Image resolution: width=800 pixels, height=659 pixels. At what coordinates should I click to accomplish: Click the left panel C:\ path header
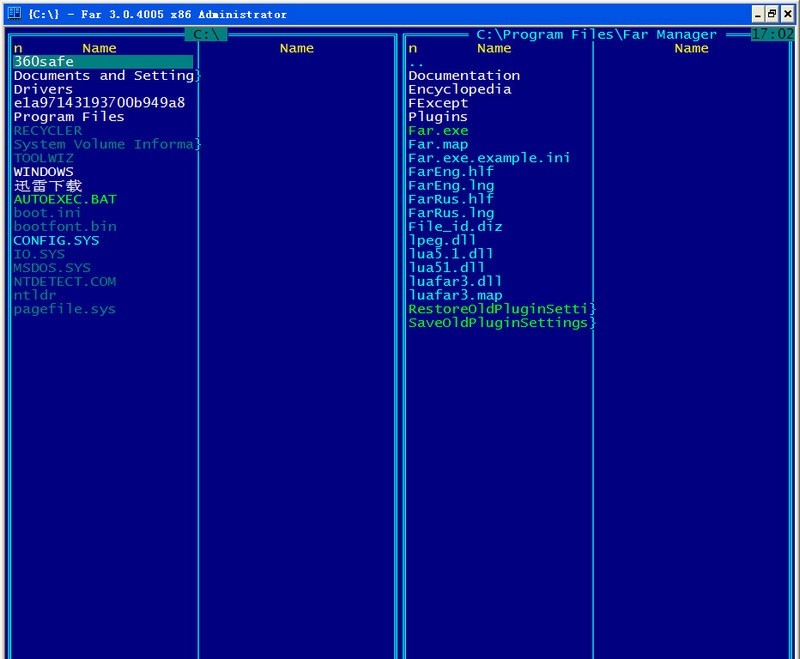206,35
